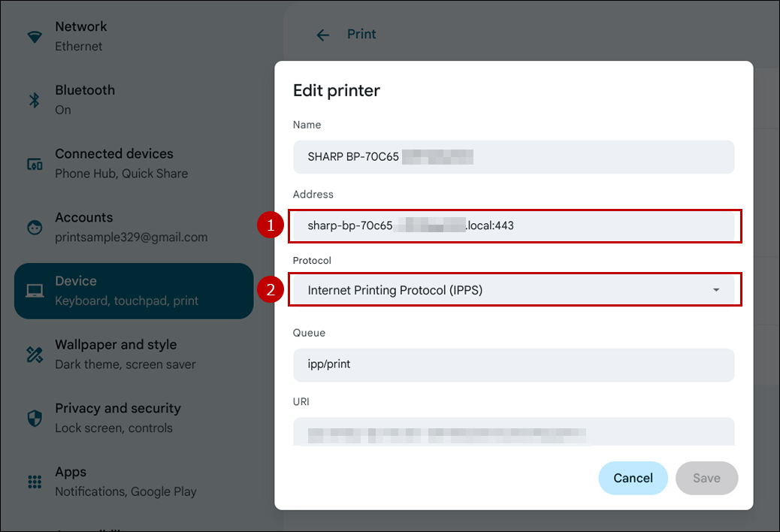Open Network settings section
The width and height of the screenshot is (780, 532).
[x=134, y=36]
